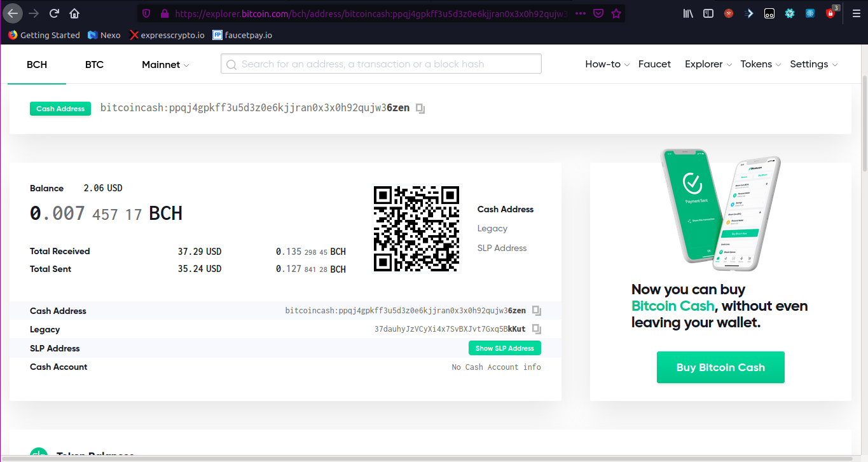The height and width of the screenshot is (462, 868).
Task: Open the faucetpay.io bookmark
Action: click(242, 35)
